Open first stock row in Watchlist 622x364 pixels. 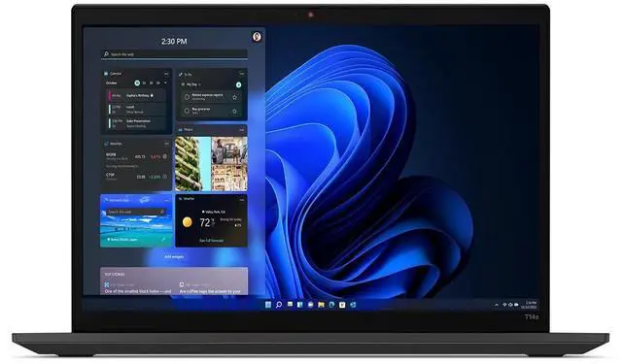tap(136, 157)
